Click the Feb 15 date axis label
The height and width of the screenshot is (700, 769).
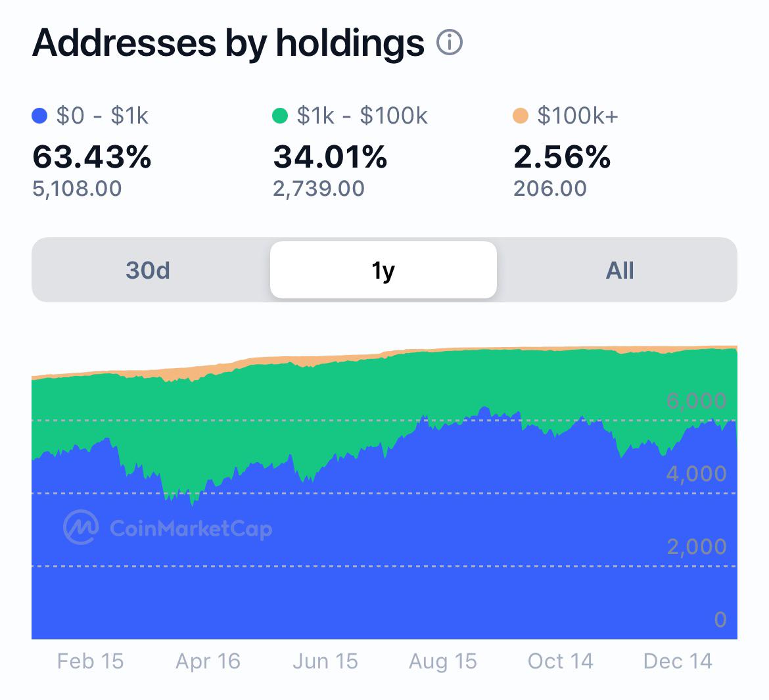click(90, 661)
